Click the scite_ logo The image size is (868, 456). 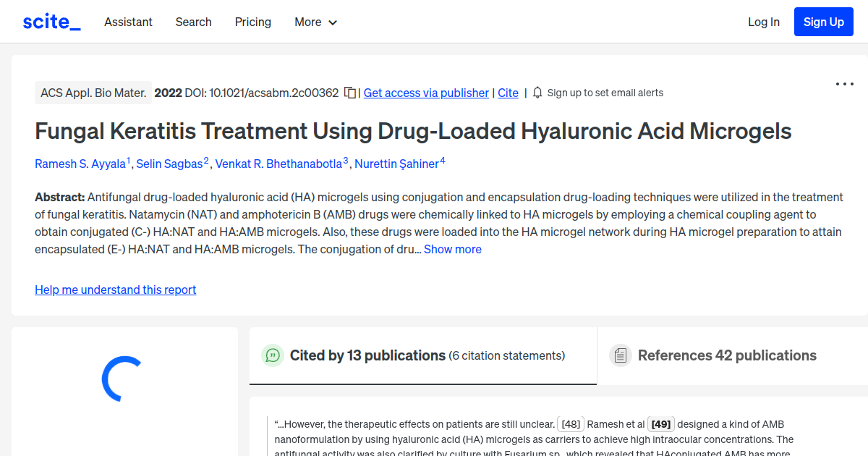click(x=51, y=21)
